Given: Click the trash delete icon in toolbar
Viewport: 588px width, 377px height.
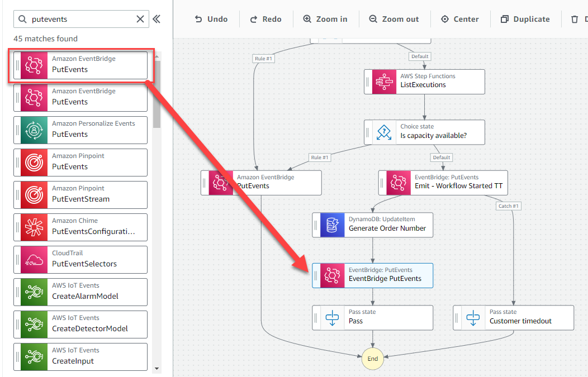Looking at the screenshot, I should 575,19.
